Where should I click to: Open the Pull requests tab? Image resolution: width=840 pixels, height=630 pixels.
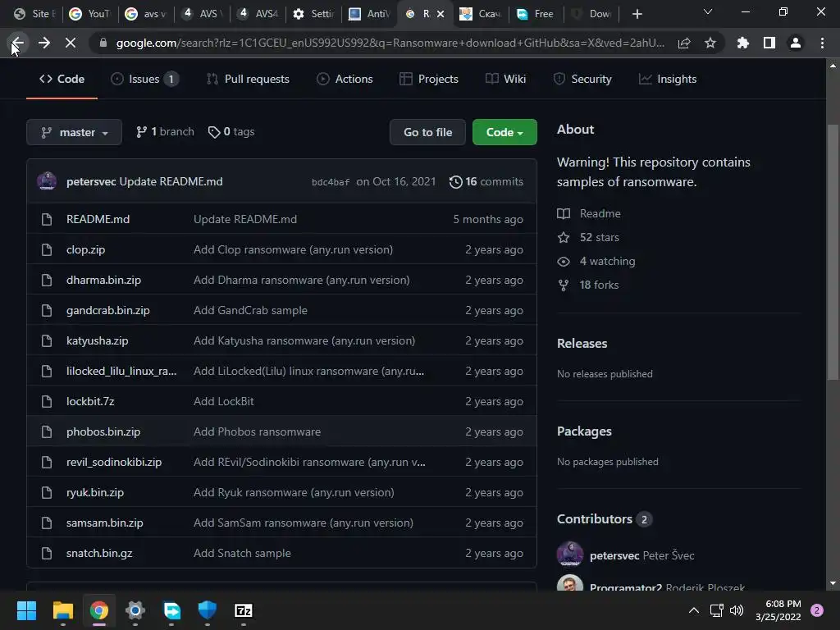pyautogui.click(x=248, y=80)
